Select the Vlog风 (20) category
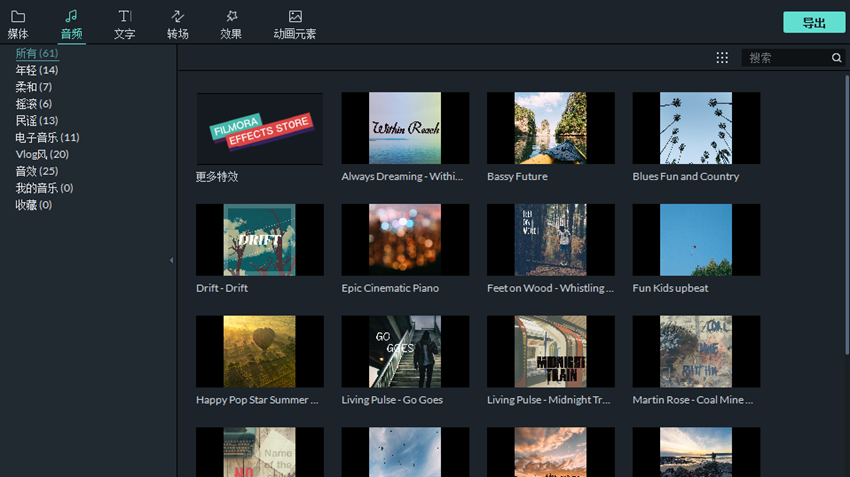The image size is (850, 477). pos(42,154)
